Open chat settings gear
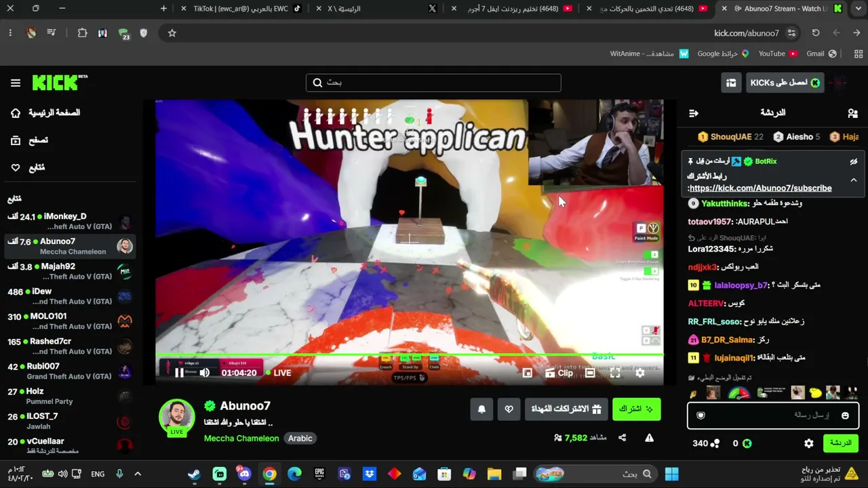The width and height of the screenshot is (868, 488). pyautogui.click(x=809, y=443)
